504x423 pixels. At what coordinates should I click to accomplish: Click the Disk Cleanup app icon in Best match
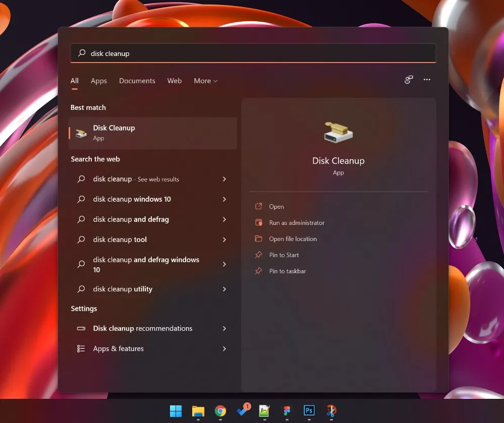(81, 133)
